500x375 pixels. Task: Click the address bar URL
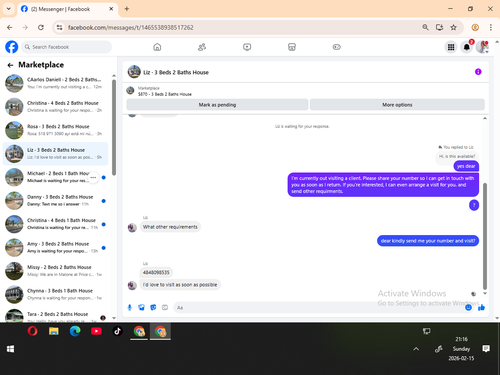[x=131, y=27]
